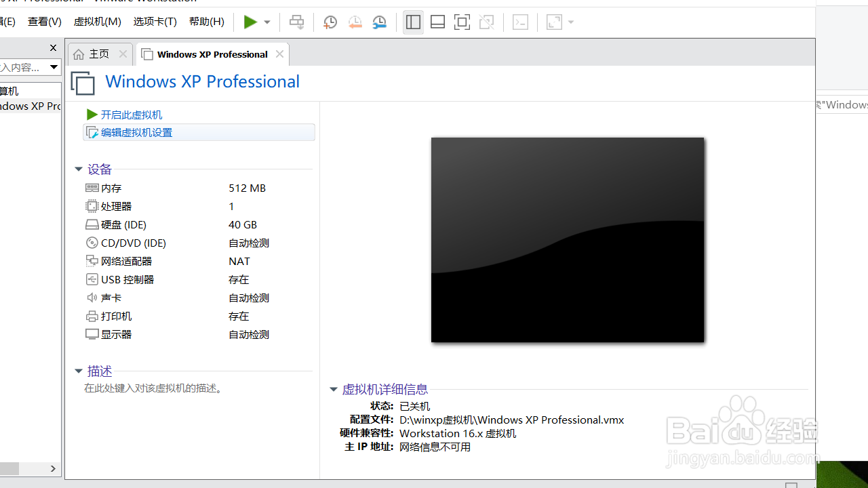Click the green power-on play button in toolbar
Image resolution: width=868 pixels, height=488 pixels.
(x=250, y=22)
